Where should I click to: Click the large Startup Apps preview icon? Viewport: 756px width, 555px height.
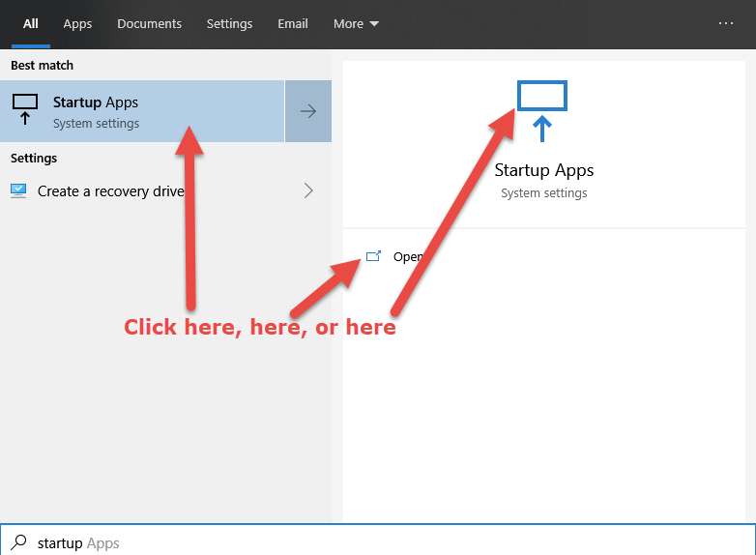click(542, 111)
